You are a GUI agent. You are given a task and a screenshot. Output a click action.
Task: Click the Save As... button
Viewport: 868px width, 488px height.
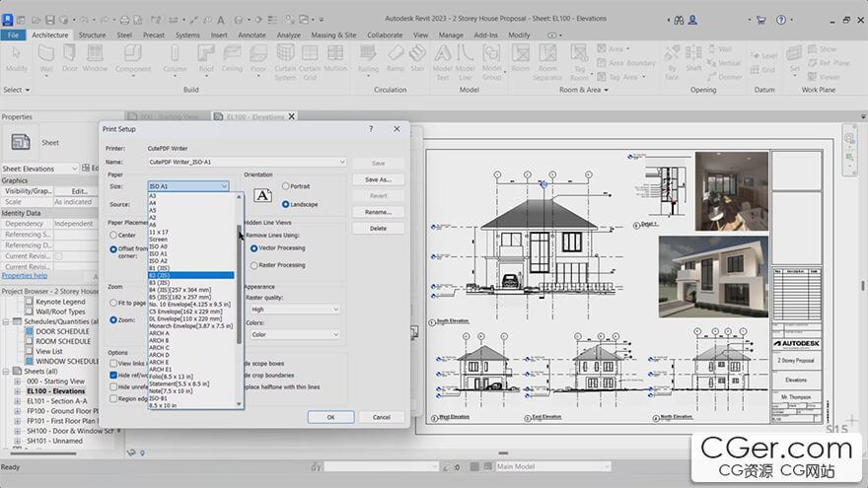tap(378, 179)
